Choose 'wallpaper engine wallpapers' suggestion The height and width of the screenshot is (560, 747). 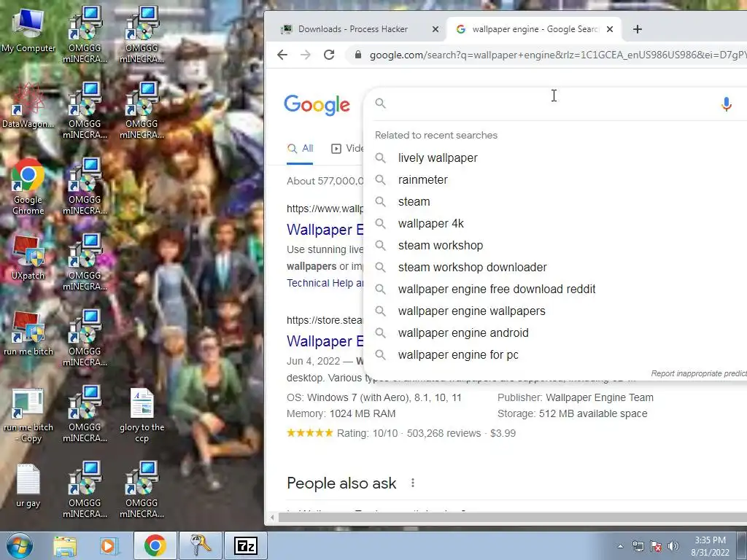click(x=472, y=311)
